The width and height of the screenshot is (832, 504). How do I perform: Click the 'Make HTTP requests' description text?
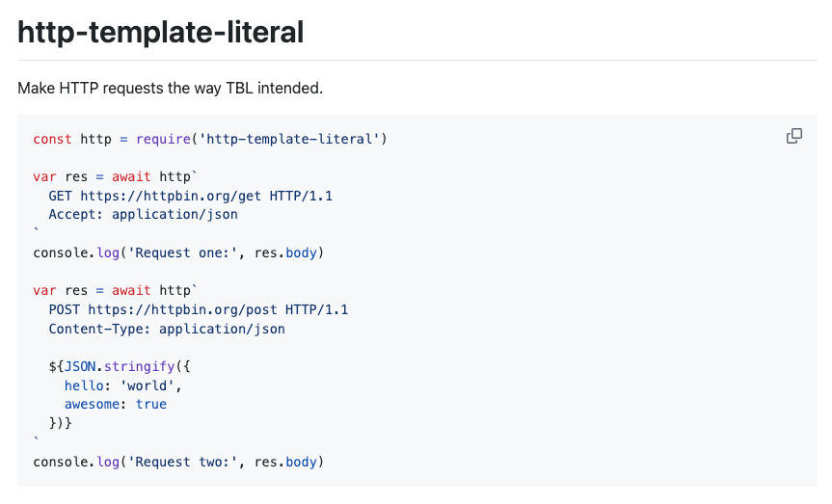pyautogui.click(x=170, y=88)
